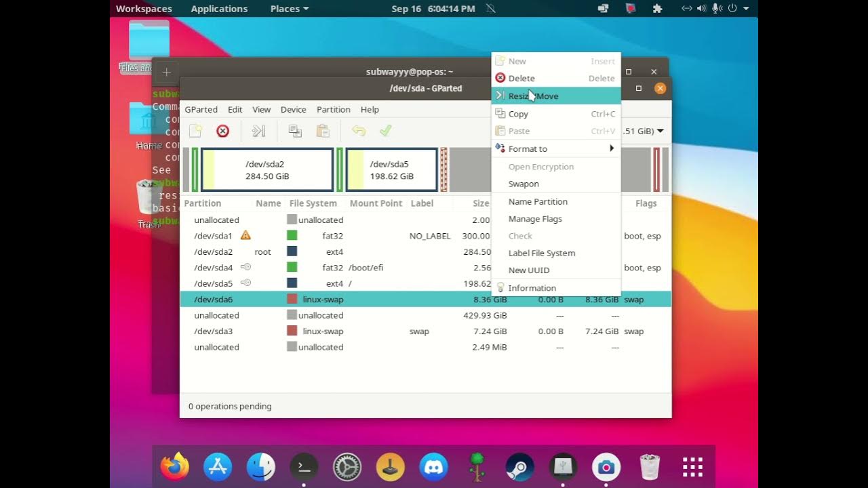
Task: Select New UUID in the context menu
Action: point(556,270)
